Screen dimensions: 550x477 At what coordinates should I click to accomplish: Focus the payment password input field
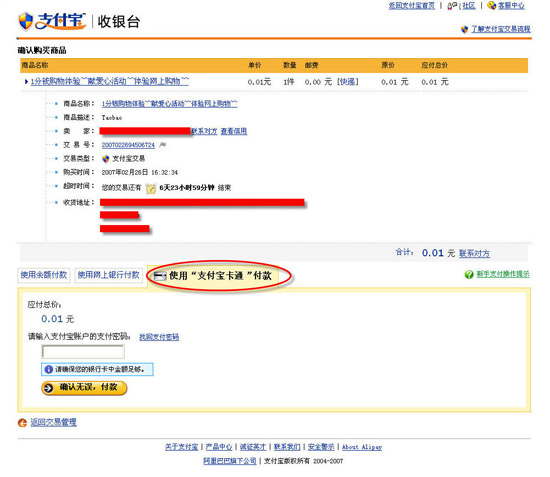[x=83, y=351]
